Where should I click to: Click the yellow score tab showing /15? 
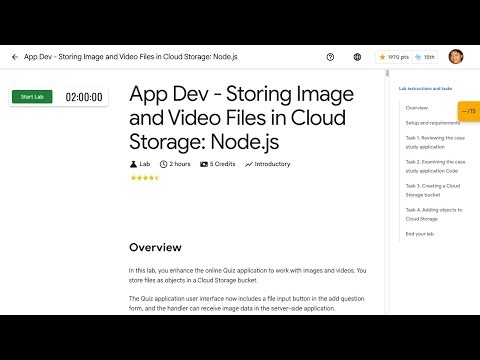tap(469, 111)
